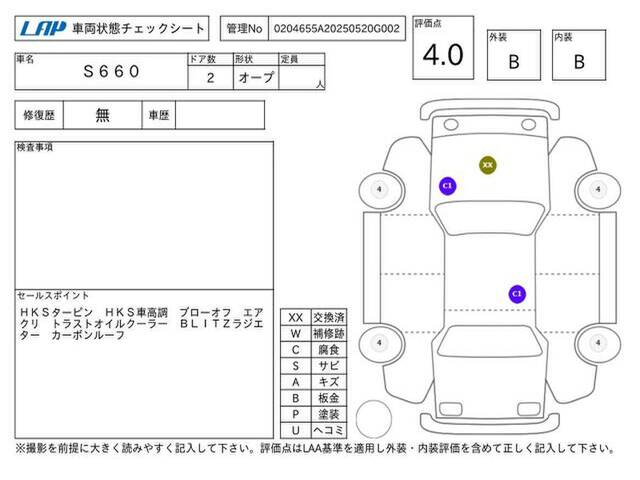Click the XX 交換済 legend row
The height and width of the screenshot is (480, 640).
pyautogui.click(x=313, y=317)
